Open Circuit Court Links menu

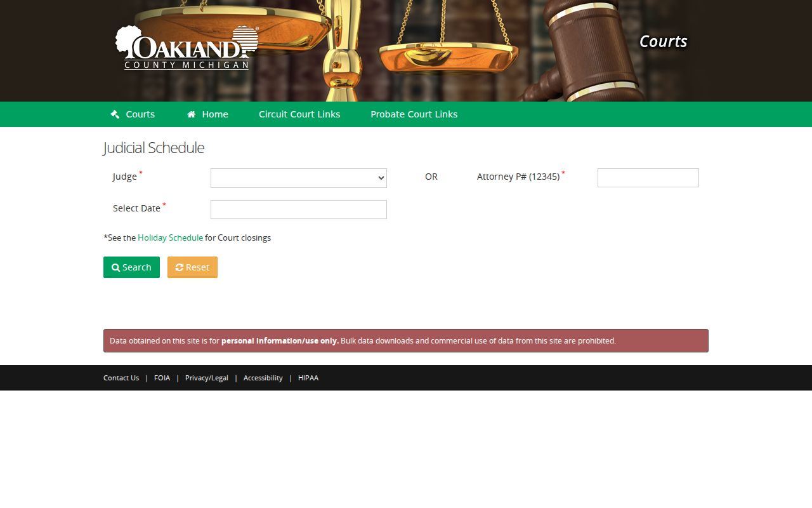pos(299,114)
